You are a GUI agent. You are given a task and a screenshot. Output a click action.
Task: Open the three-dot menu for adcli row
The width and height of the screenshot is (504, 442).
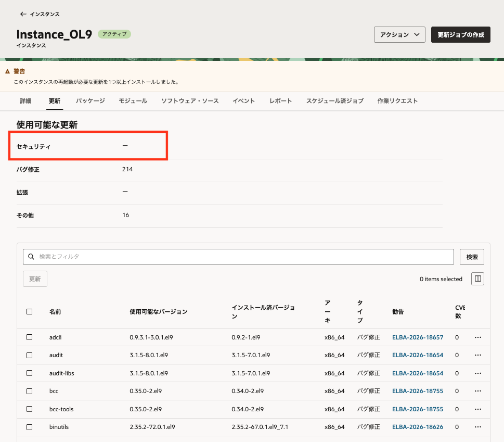(x=478, y=337)
